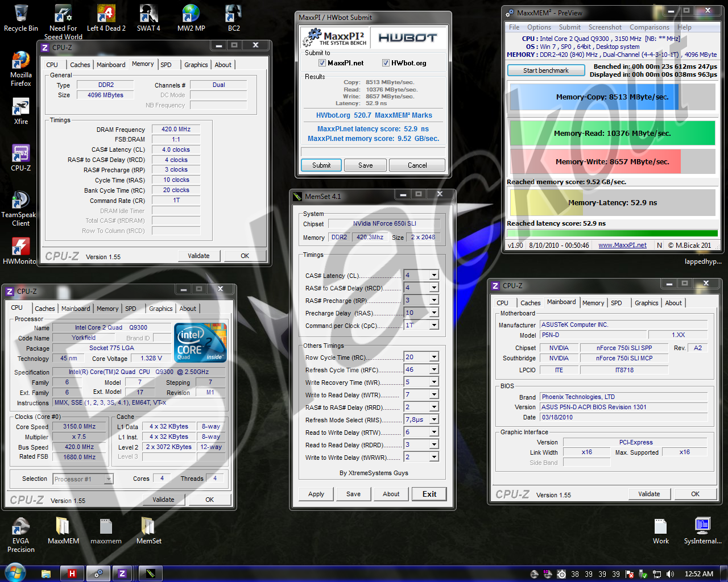Switch to HWMonitor taskbar button
Viewport: 728px width, 582px height.
tap(72, 574)
